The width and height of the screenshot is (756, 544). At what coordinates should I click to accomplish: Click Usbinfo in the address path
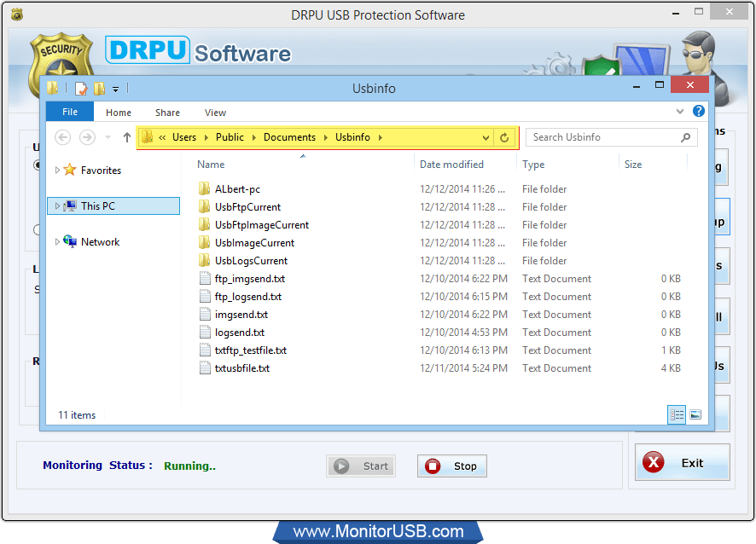click(x=352, y=137)
